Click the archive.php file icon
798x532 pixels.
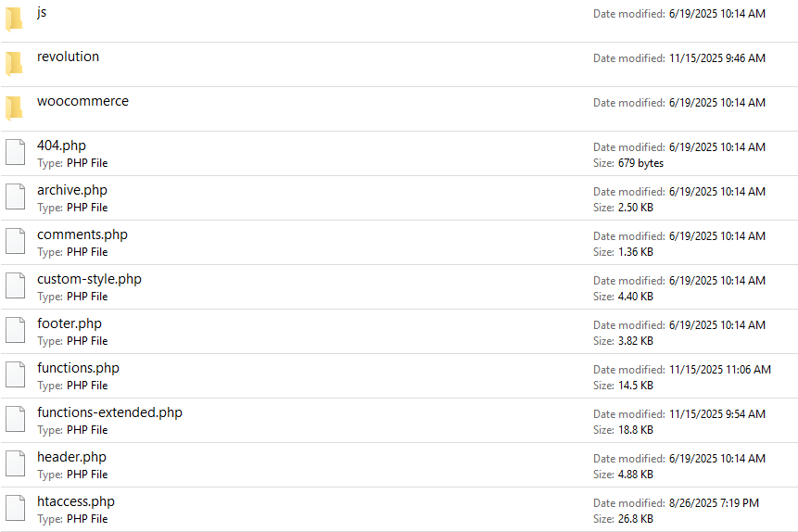(14, 197)
